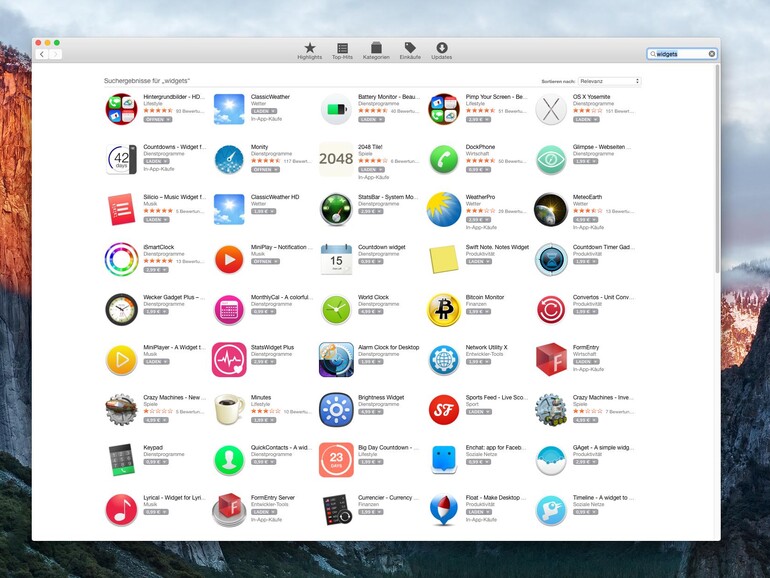The image size is (770, 578).
Task: Open the 2048 Tile! app icon
Action: point(336,159)
